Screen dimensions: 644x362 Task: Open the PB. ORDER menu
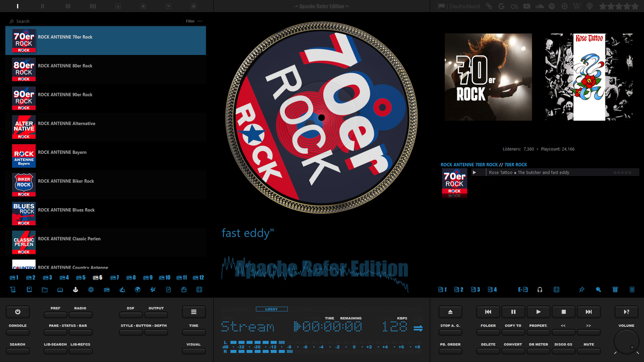tap(450, 350)
